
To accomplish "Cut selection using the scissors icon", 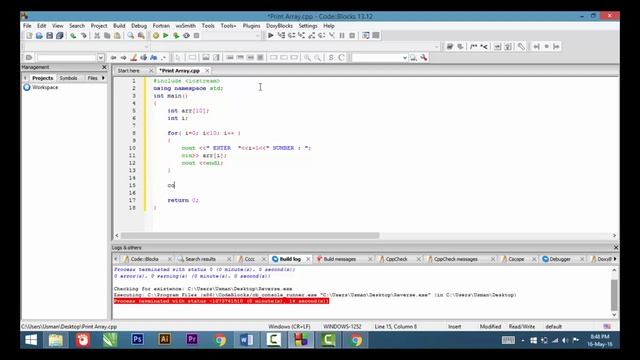I will point(97,36).
